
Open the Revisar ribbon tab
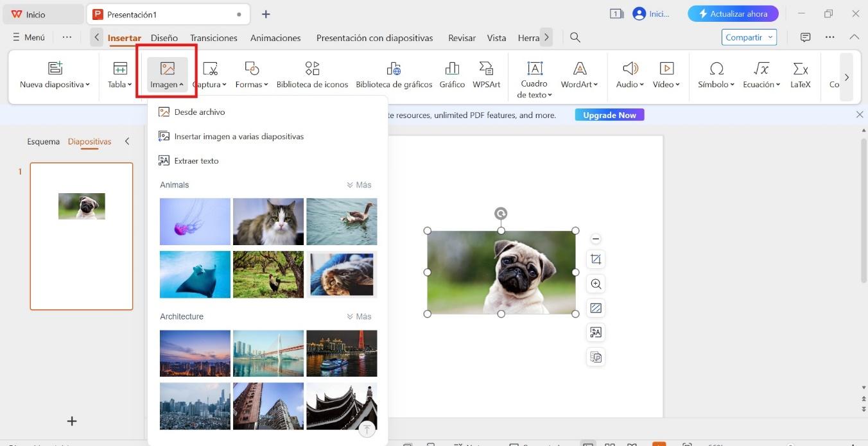coord(461,37)
